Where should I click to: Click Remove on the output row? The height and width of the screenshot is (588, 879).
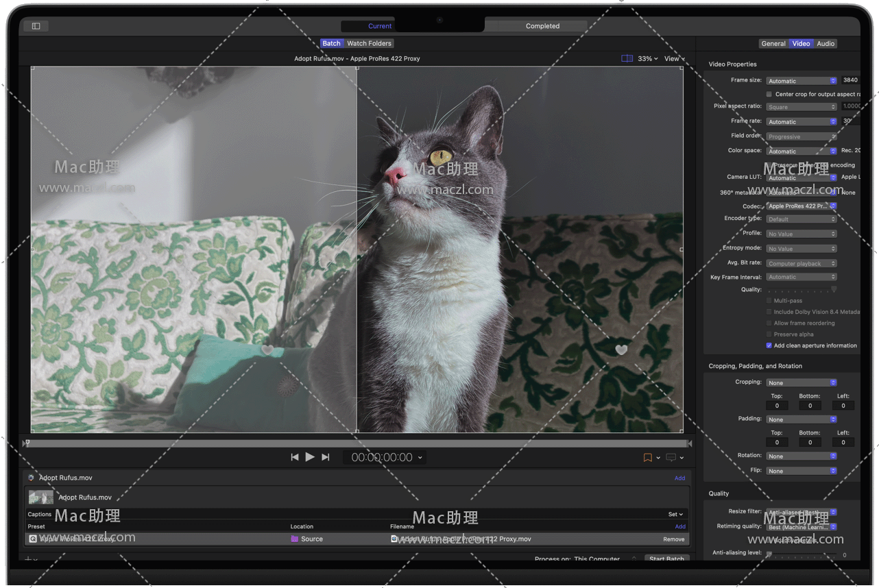[673, 539]
